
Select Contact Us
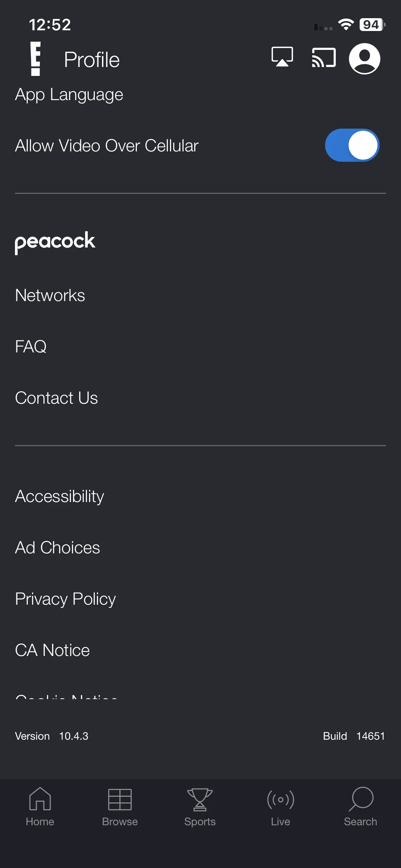pos(56,398)
